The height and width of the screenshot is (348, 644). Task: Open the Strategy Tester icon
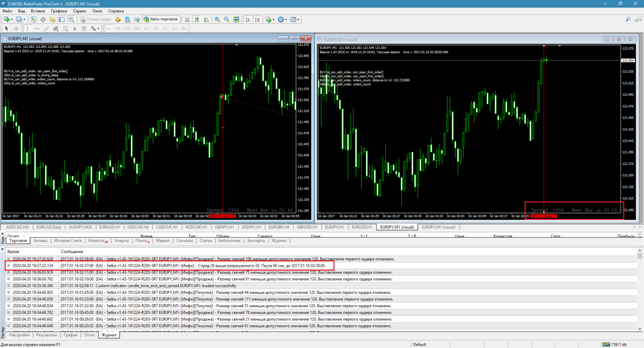[x=71, y=19]
